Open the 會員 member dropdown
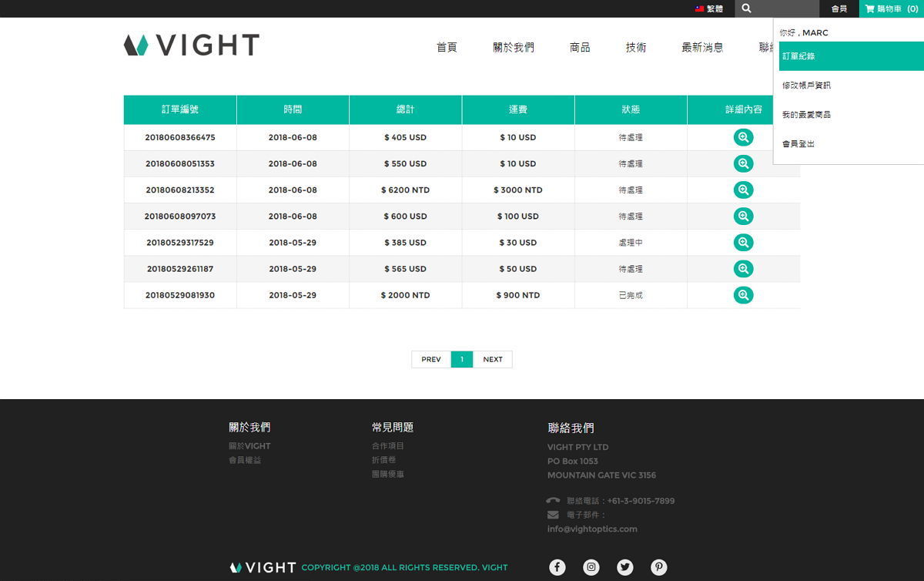This screenshot has width=924, height=581. point(839,8)
